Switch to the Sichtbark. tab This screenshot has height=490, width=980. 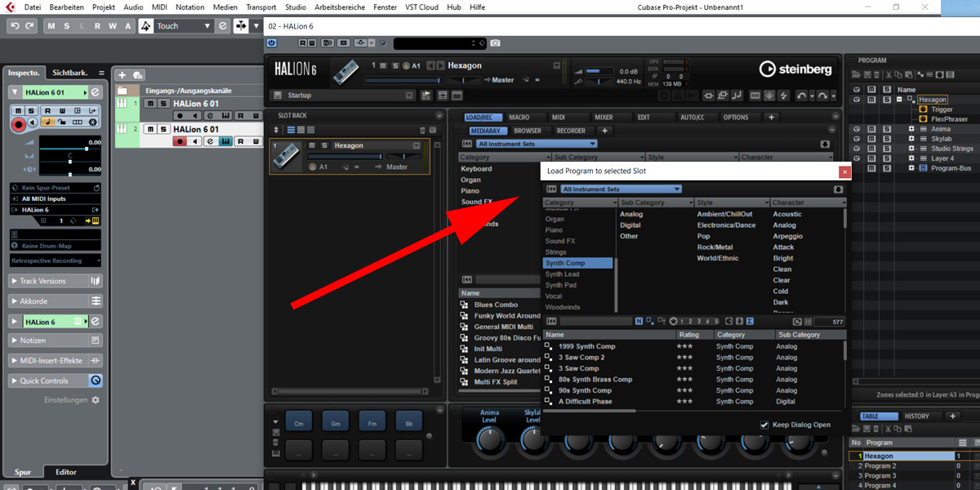[69, 73]
